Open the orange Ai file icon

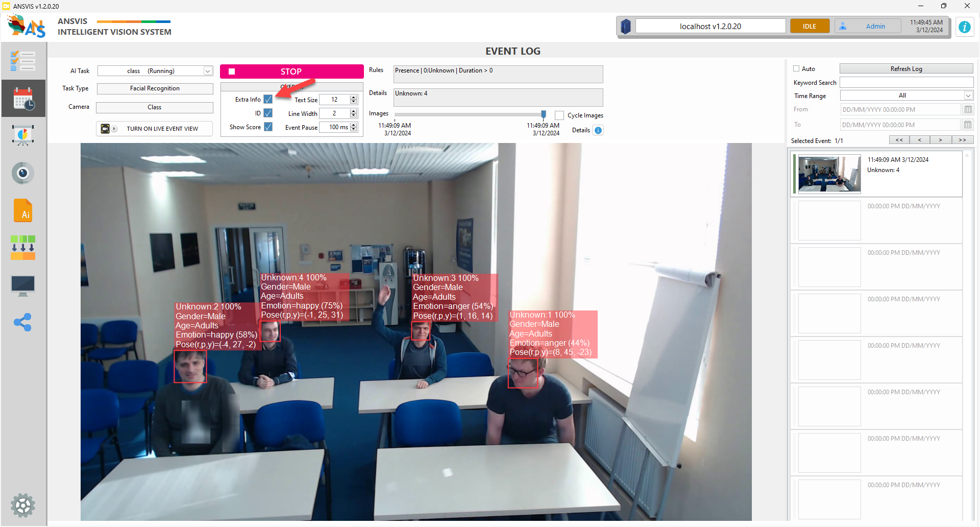[x=23, y=210]
